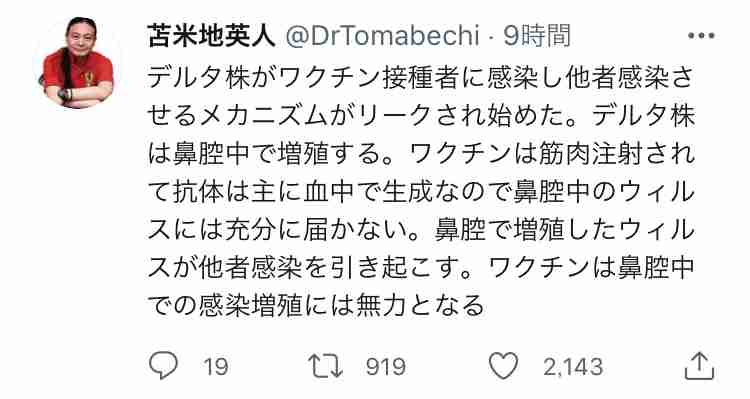750x399 pixels.
Task: Click the text line starting スには充分に届かない
Action: tap(420, 230)
